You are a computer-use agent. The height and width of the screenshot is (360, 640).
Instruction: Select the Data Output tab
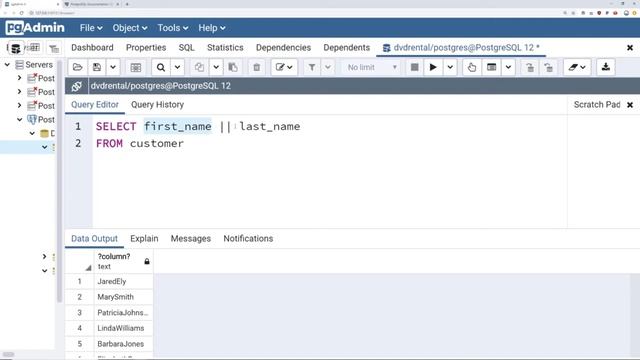coord(94,239)
